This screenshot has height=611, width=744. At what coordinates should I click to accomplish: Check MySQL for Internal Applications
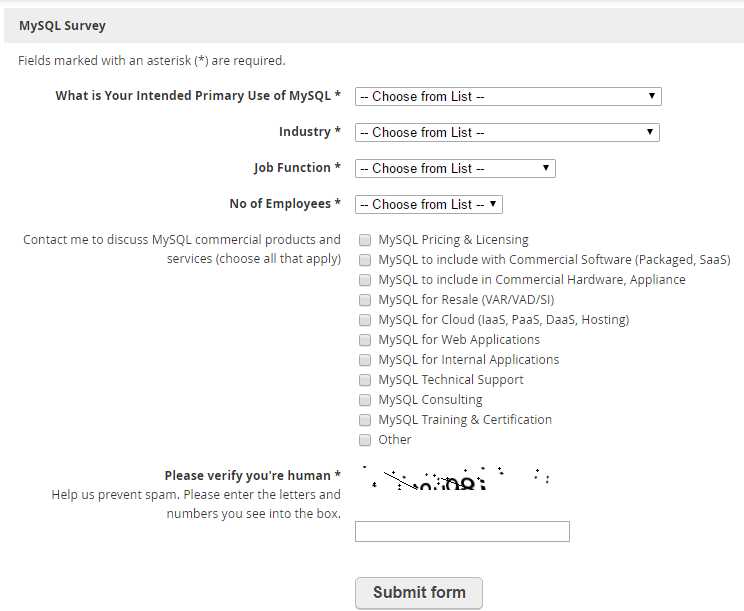point(365,360)
